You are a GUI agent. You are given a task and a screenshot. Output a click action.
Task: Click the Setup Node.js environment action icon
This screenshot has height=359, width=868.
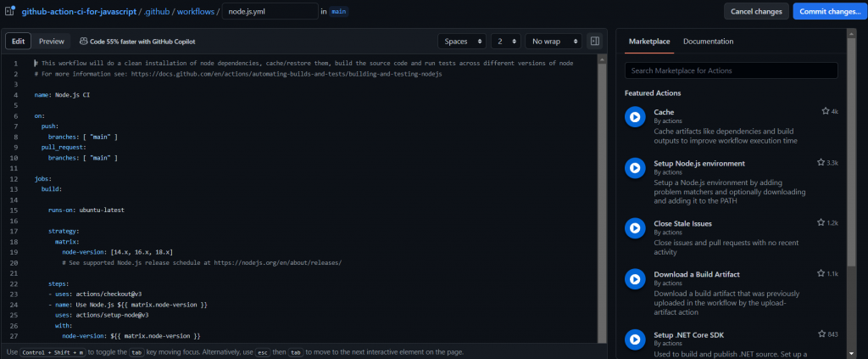coord(635,168)
